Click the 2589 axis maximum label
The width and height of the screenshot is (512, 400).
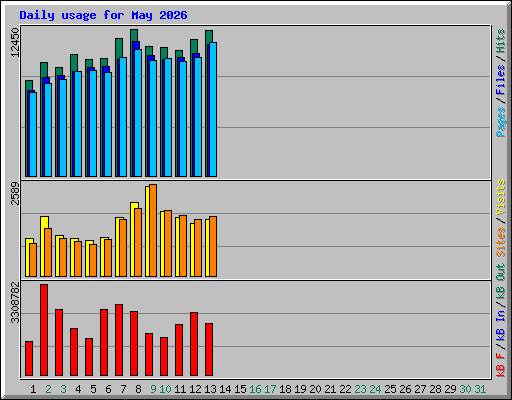point(15,193)
